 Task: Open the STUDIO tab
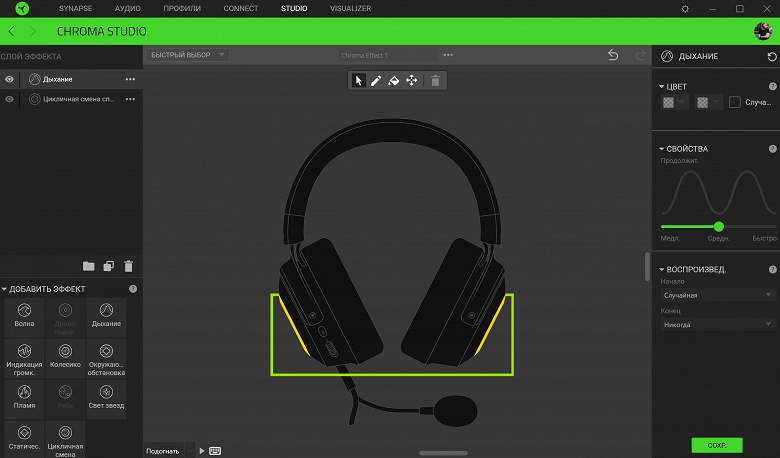click(x=294, y=8)
